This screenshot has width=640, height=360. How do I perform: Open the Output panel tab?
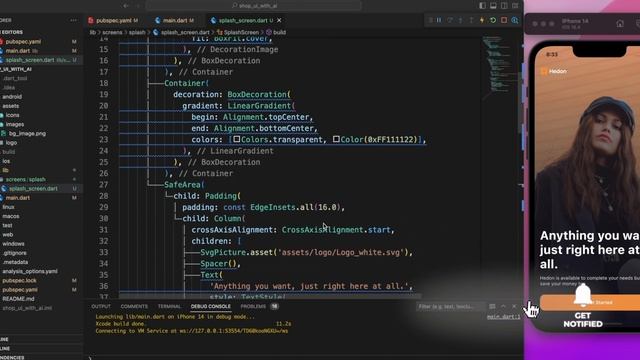(x=101, y=306)
